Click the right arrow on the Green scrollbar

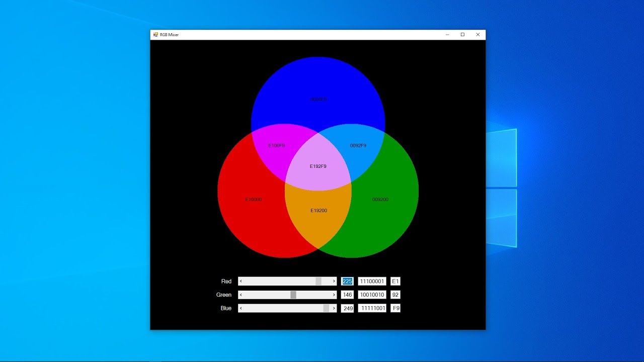tap(334, 295)
